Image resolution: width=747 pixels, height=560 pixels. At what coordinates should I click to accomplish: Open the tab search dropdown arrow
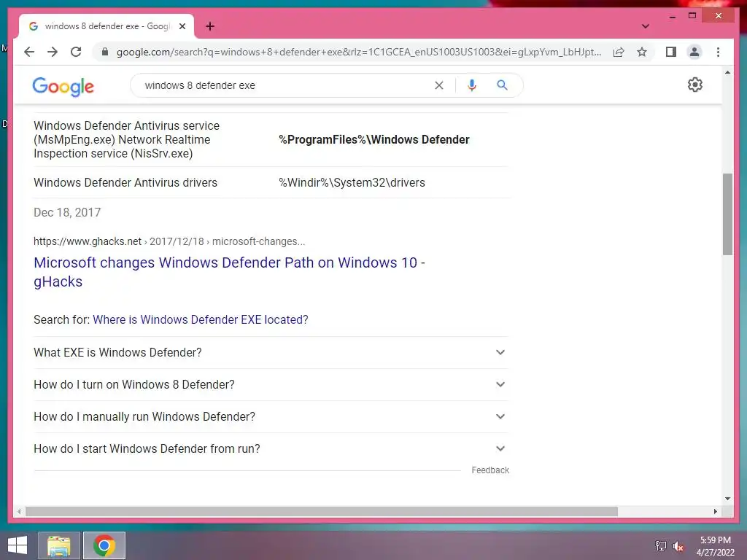tap(645, 26)
